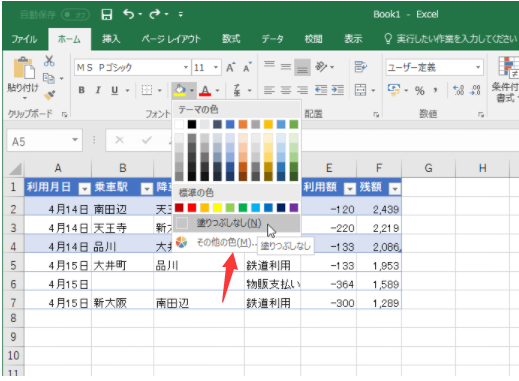This screenshot has height=381, width=519.
Task: Decrease decimal places
Action: coord(475,90)
